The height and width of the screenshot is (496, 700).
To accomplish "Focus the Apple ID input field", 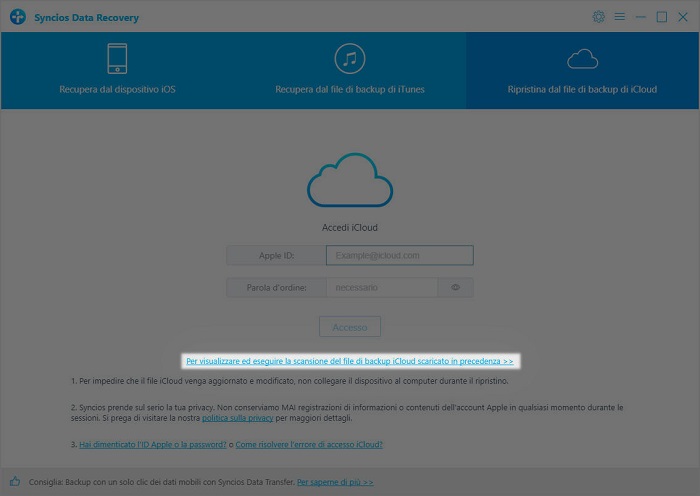I will tap(400, 255).
